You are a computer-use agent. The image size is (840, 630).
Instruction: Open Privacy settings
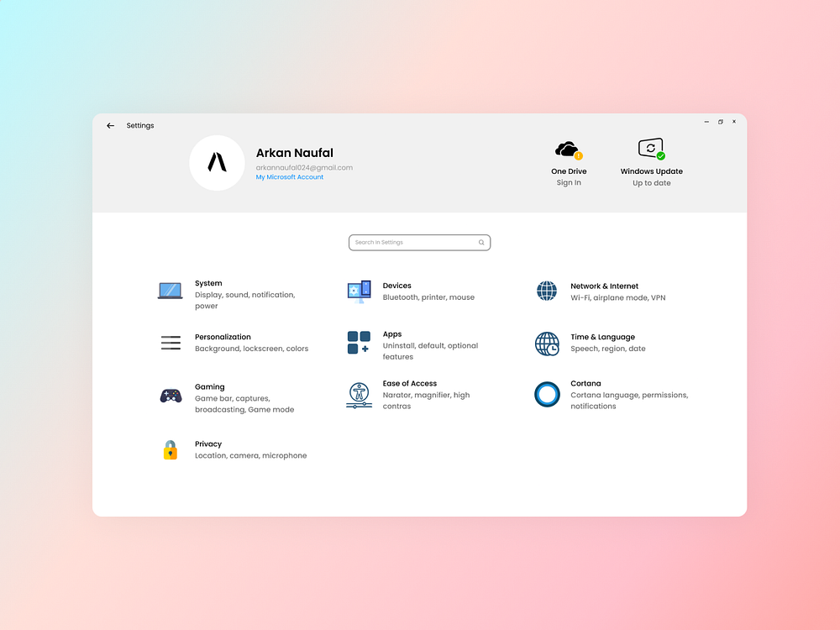pos(209,444)
